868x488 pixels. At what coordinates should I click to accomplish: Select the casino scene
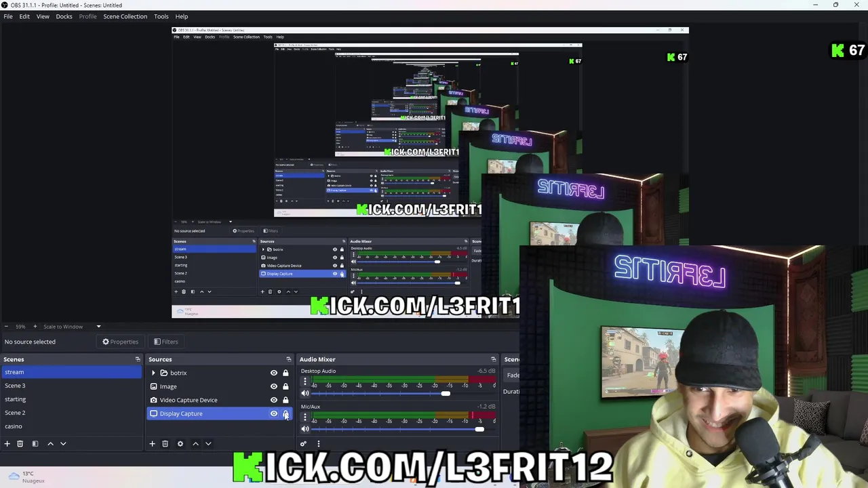(72, 426)
